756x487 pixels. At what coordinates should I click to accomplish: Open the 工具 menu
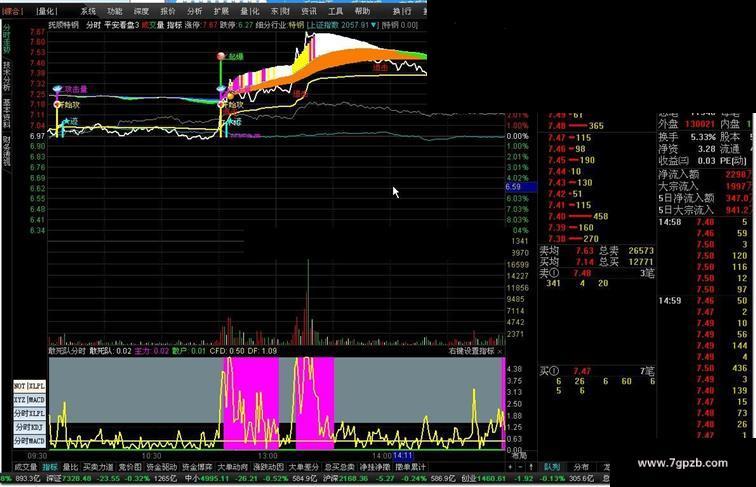[x=335, y=11]
